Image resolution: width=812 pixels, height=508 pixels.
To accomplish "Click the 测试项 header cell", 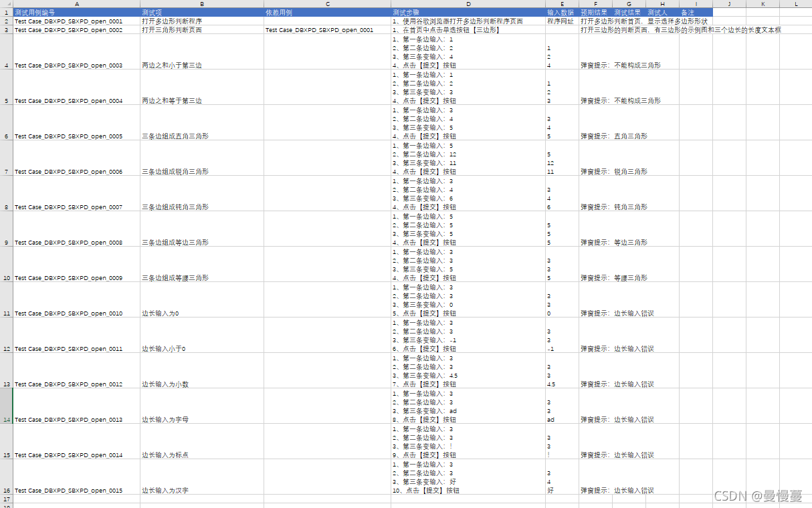I will pyautogui.click(x=202, y=13).
